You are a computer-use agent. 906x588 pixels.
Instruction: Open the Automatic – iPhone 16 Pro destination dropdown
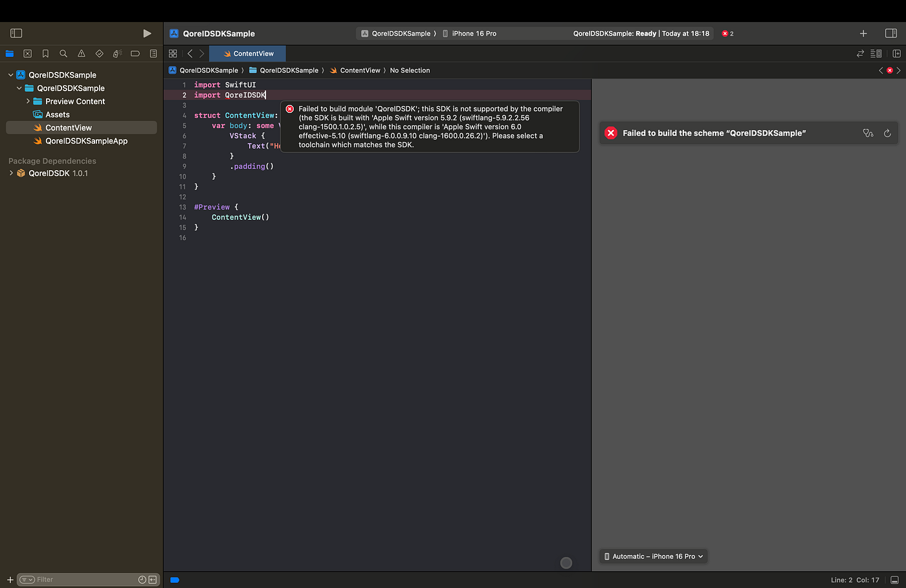(x=652, y=556)
